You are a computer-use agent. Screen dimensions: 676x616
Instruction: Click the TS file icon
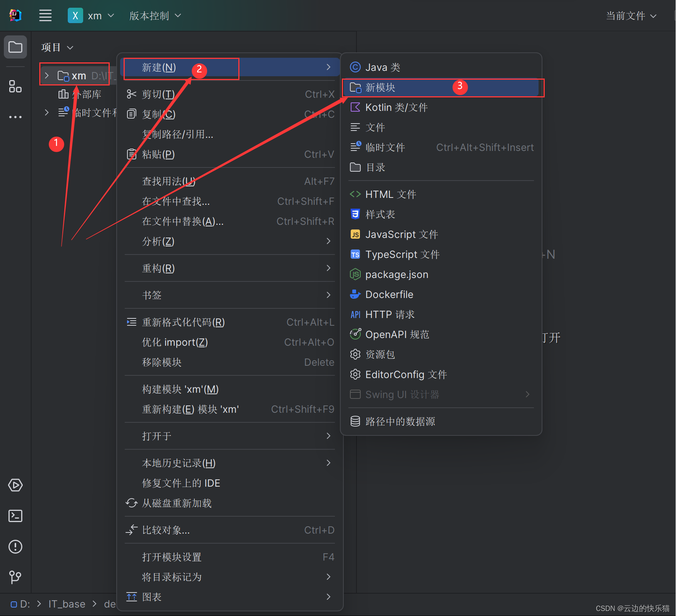click(355, 254)
